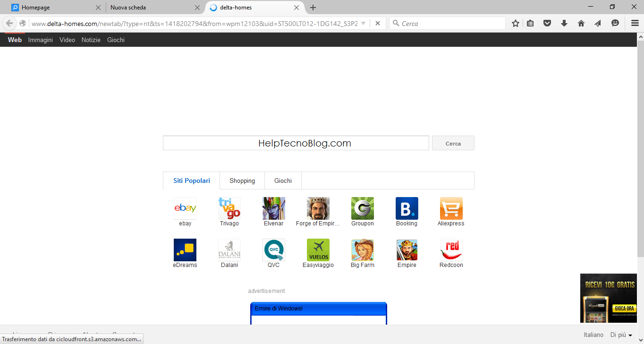
Task: Show bookmarks list icon in toolbar
Action: point(530,23)
